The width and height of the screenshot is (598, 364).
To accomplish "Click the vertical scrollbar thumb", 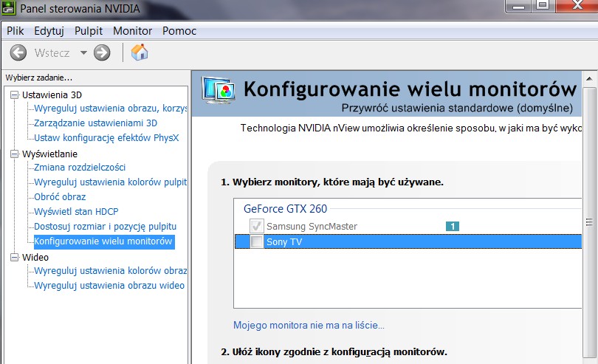I will coord(589,222).
